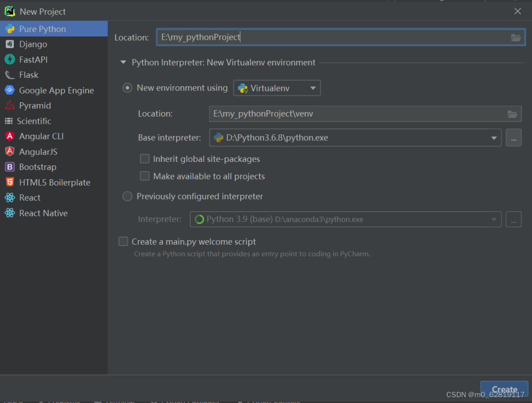532x403 pixels.
Task: Expand the Base interpreter dropdown list
Action: (x=494, y=138)
